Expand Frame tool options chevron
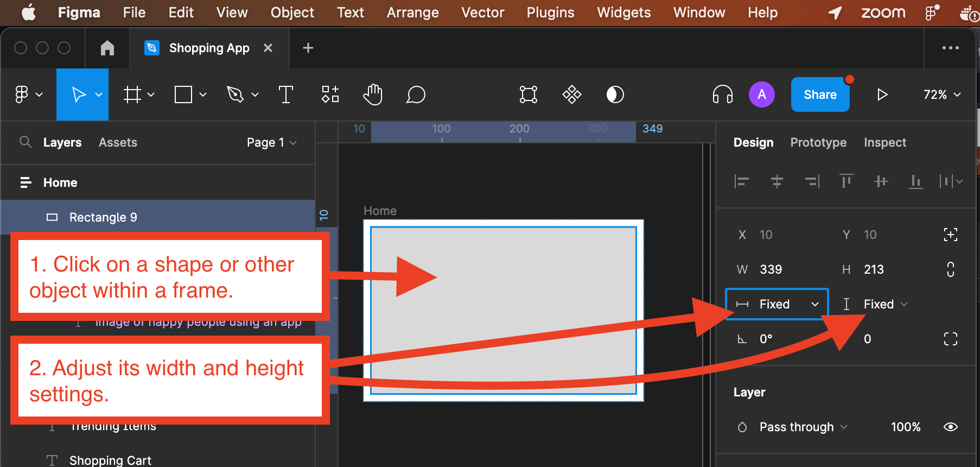This screenshot has height=467, width=980. click(x=151, y=94)
